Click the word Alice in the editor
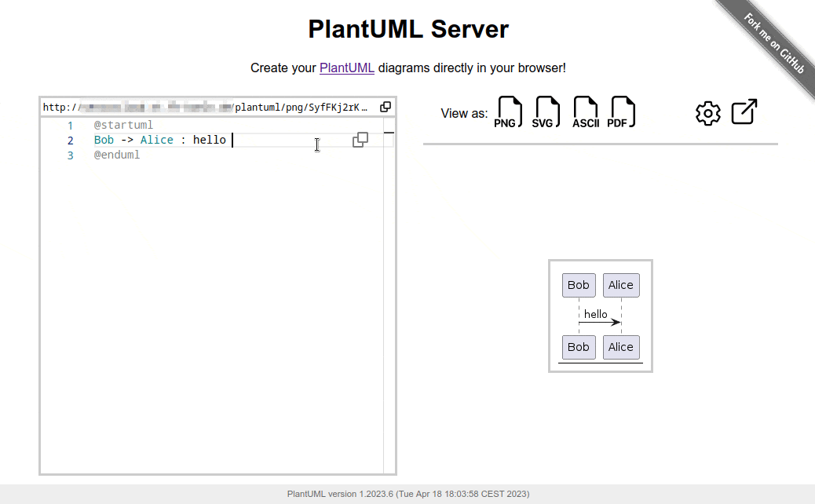The height and width of the screenshot is (504, 815). point(156,140)
